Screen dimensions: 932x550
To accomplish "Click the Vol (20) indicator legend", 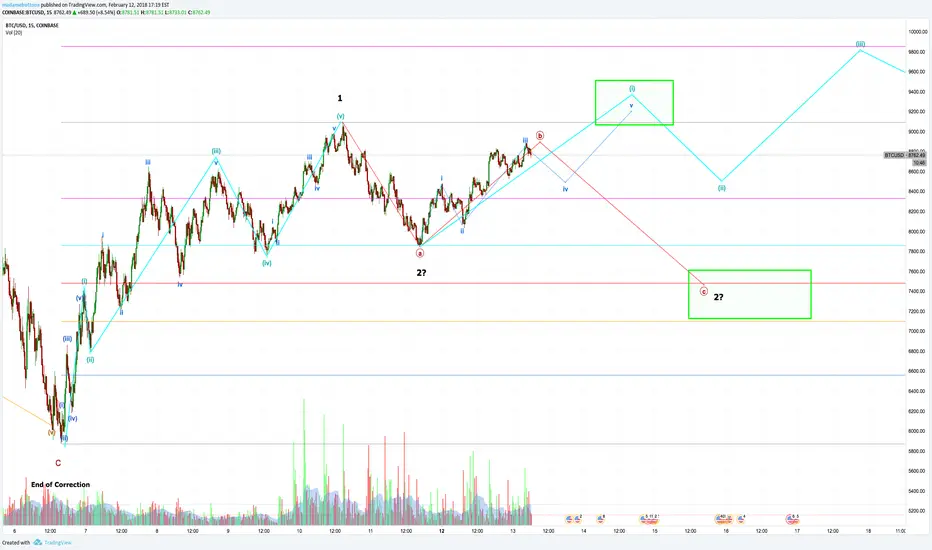I will coord(14,33).
